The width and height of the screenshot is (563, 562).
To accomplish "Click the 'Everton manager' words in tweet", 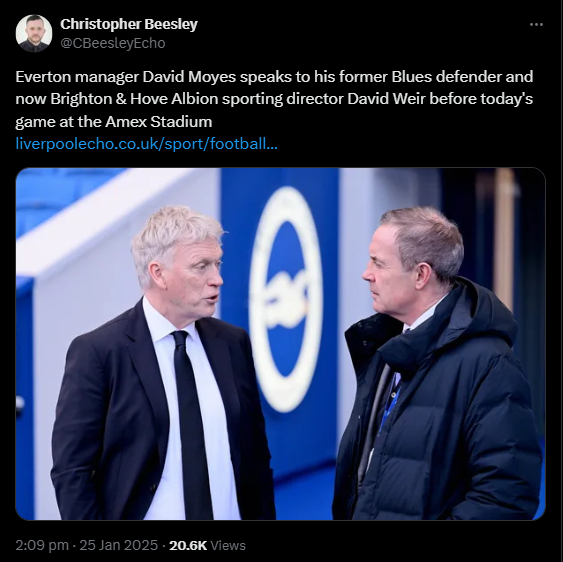I will click(77, 76).
